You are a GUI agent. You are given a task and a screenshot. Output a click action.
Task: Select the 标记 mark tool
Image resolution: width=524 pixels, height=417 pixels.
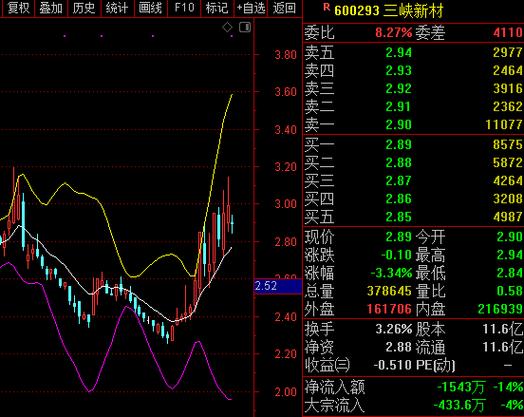tap(217, 8)
